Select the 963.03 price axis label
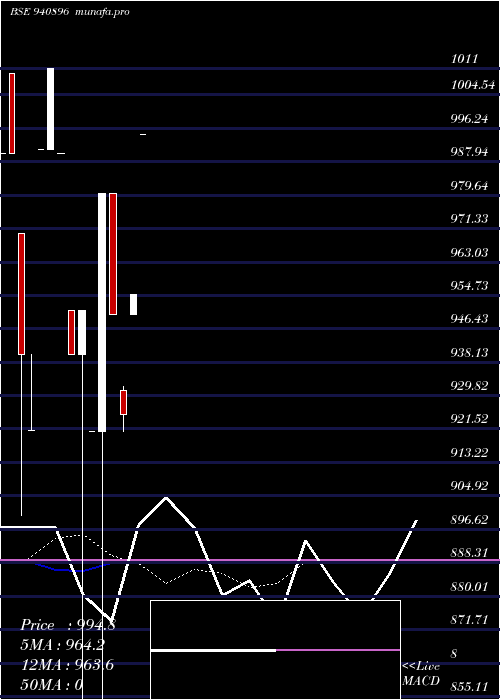The width and height of the screenshot is (500, 700). [x=469, y=252]
